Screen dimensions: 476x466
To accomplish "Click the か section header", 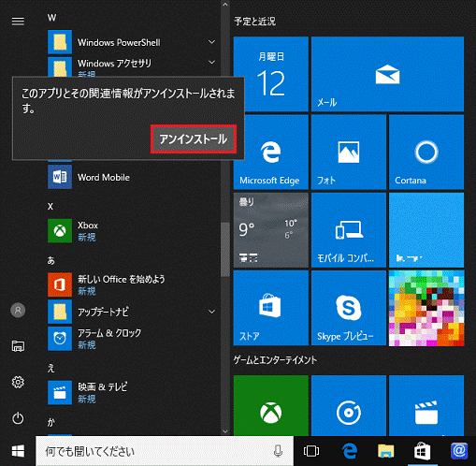I will 51,422.
